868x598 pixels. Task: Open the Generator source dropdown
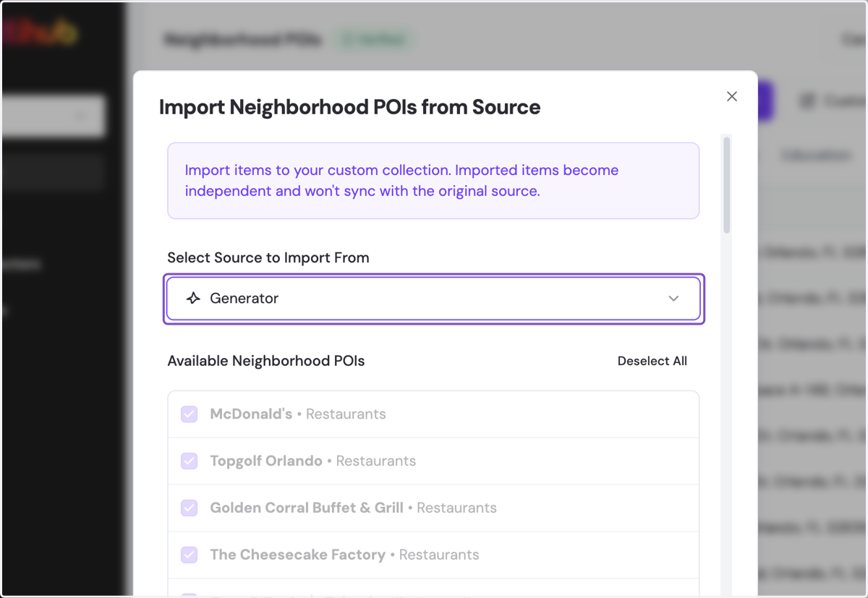coord(434,298)
